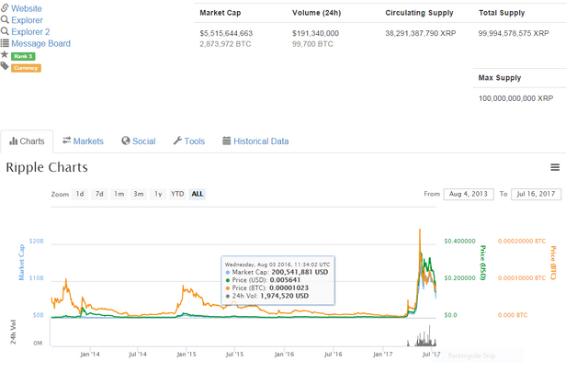Click the Price (BTC) axis label
This screenshot has height=372, width=588.
coord(553,263)
